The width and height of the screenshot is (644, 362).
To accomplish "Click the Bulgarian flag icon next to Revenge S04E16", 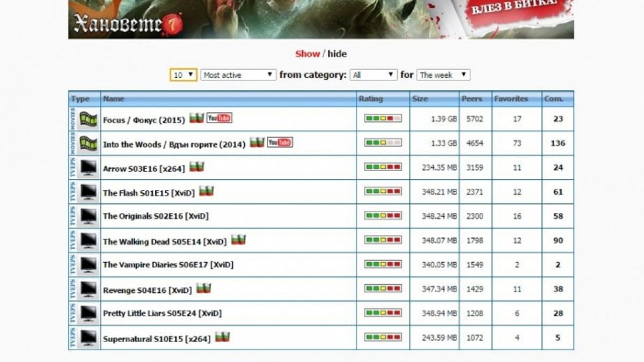I will 203,289.
